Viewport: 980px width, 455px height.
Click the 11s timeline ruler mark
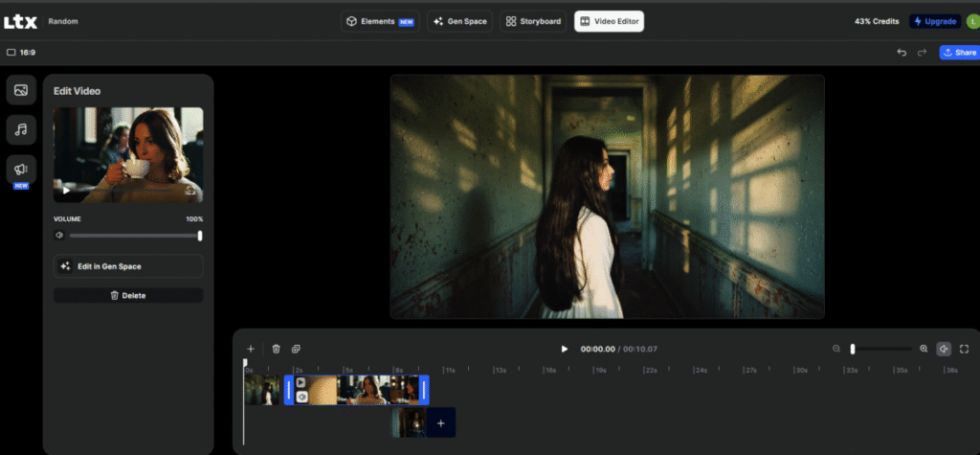[x=449, y=370]
